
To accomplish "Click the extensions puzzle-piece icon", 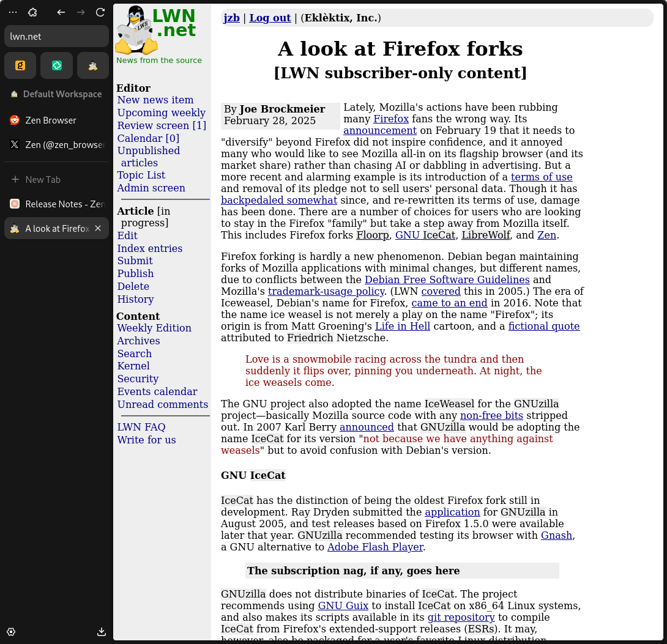I will pyautogui.click(x=33, y=12).
